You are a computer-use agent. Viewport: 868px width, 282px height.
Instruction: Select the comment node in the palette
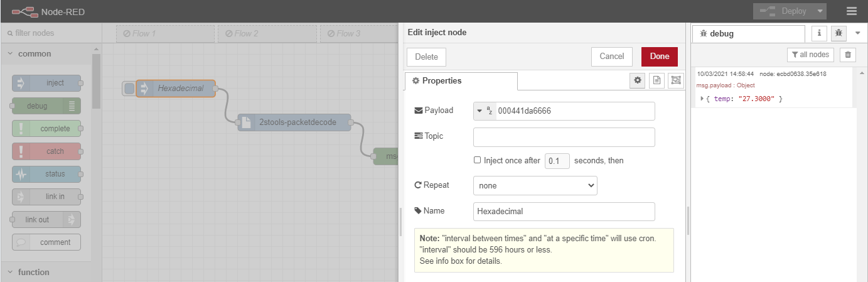(46, 242)
